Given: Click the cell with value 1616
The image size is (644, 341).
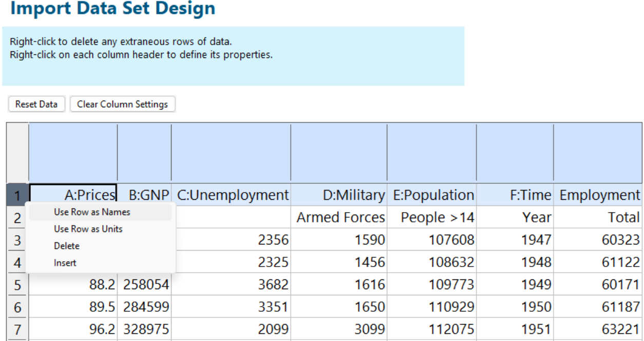Looking at the screenshot, I should tap(339, 285).
